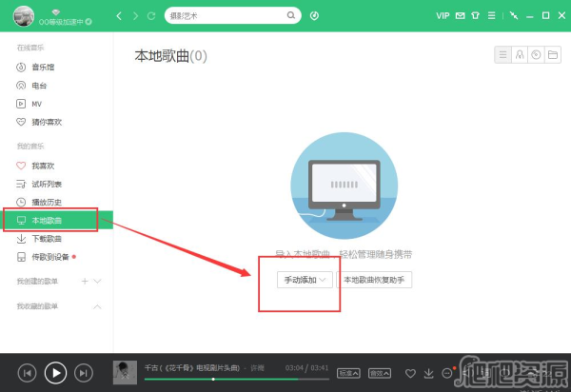Screen dimensions: 571x392
Task: Download the current song icon
Action: 429,373
